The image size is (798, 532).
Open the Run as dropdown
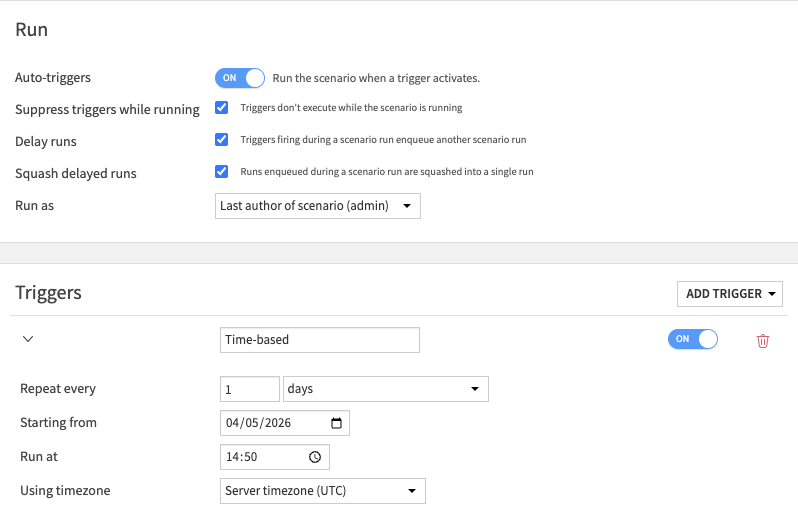click(318, 206)
